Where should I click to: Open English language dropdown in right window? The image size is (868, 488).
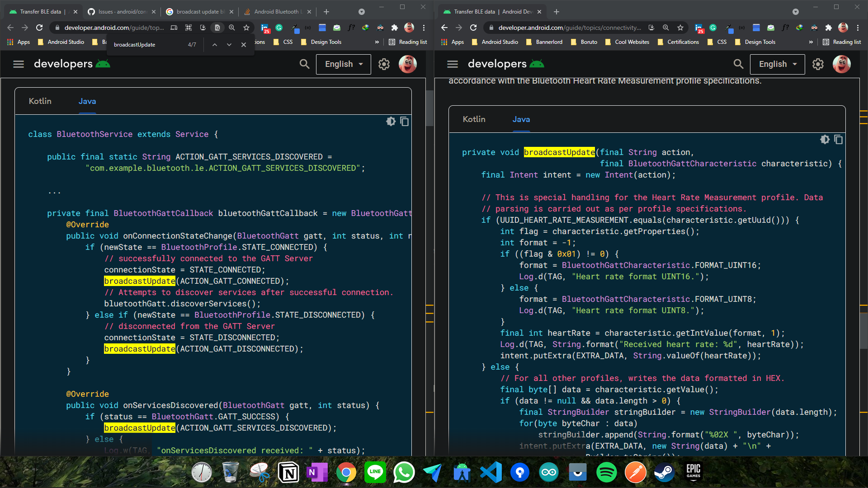coord(778,64)
